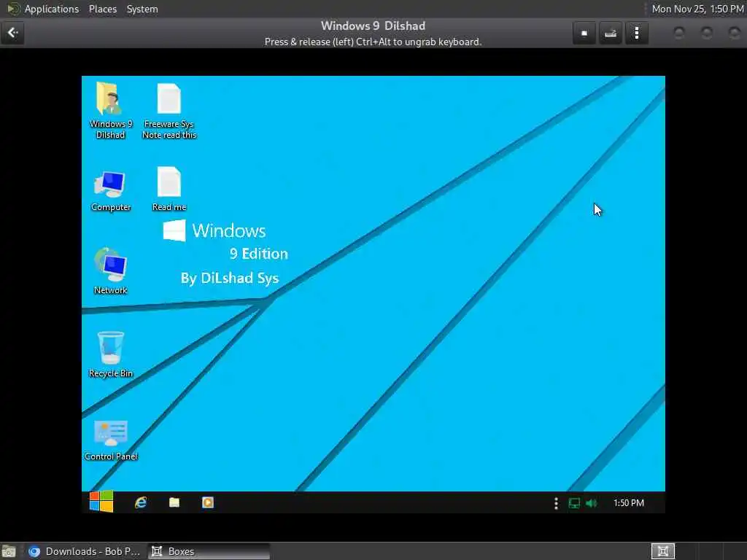747x560 pixels.
Task: Go back using the Boxes back arrow
Action: [12, 33]
